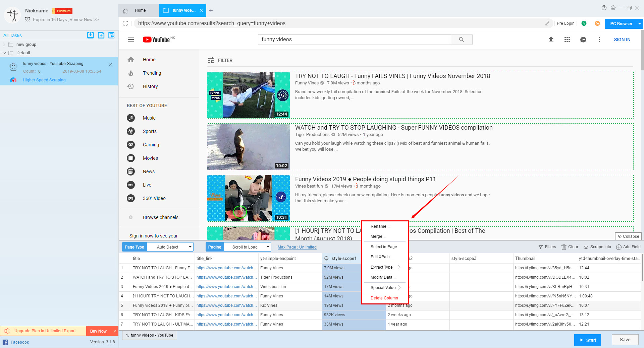Viewport: 644px width, 348px height.
Task: Click the page reload icon
Action: click(125, 23)
